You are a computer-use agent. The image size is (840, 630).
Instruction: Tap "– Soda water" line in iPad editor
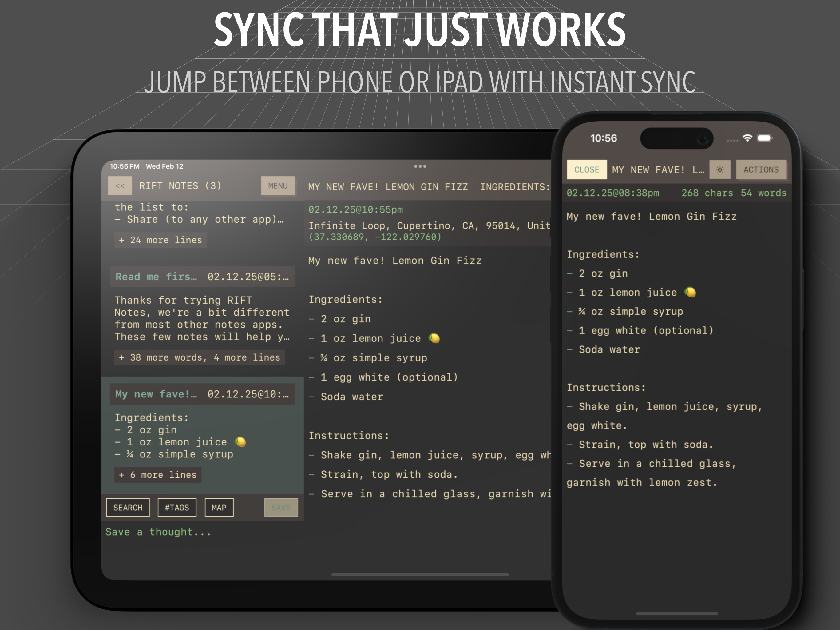[x=346, y=397]
